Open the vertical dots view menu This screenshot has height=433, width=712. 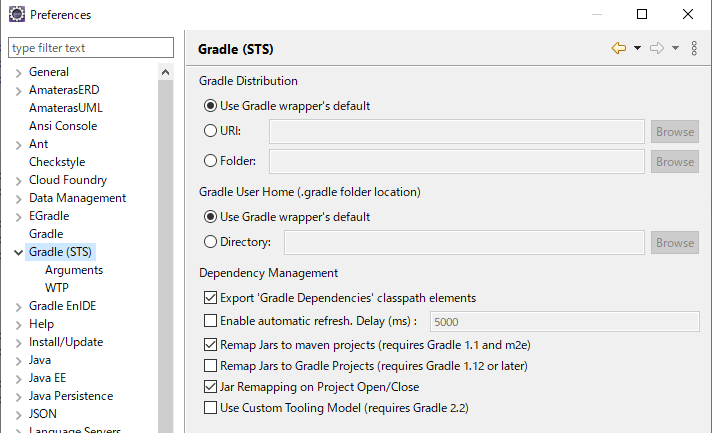(694, 48)
